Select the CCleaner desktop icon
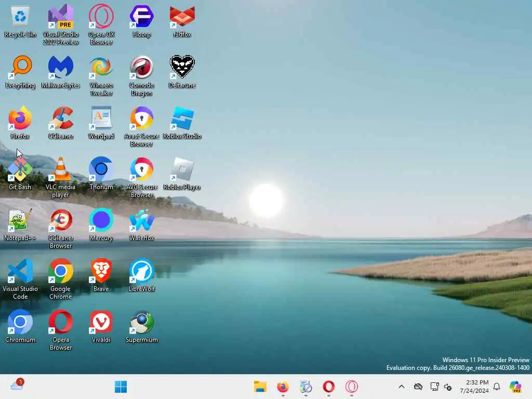 61,123
